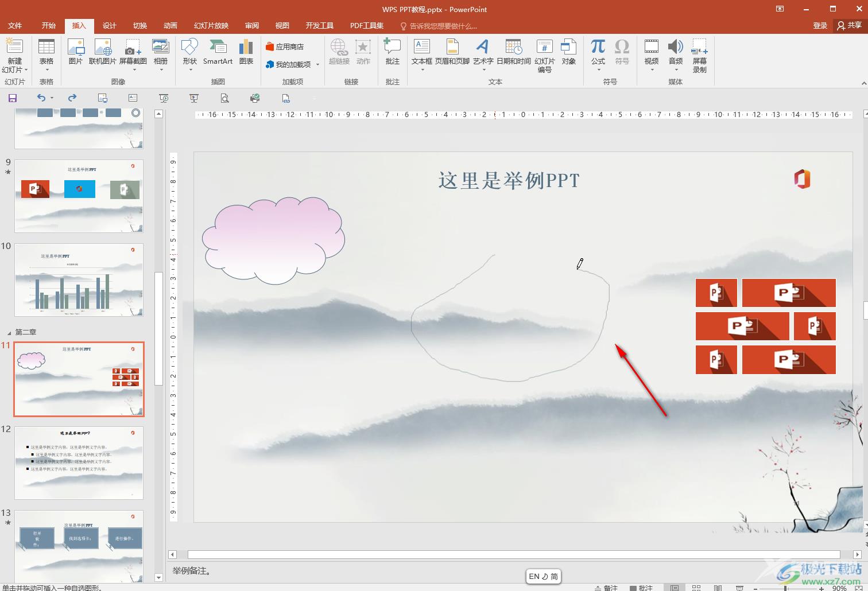Viewport: 868px width, 591px height.
Task: Select slide 12 thumbnail
Action: point(79,463)
